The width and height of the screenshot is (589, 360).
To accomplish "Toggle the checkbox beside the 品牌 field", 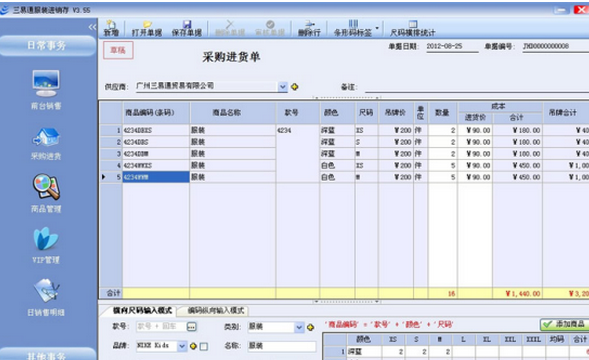I will tap(204, 346).
